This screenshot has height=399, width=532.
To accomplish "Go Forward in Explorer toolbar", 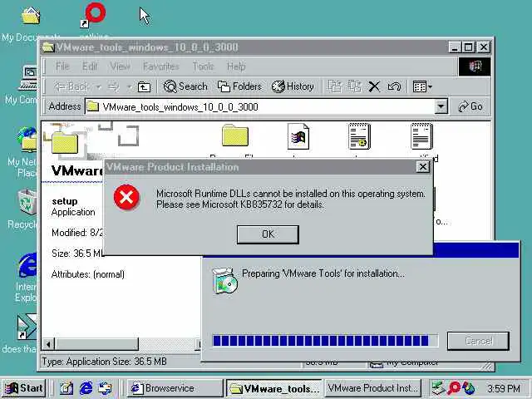I will 114,86.
